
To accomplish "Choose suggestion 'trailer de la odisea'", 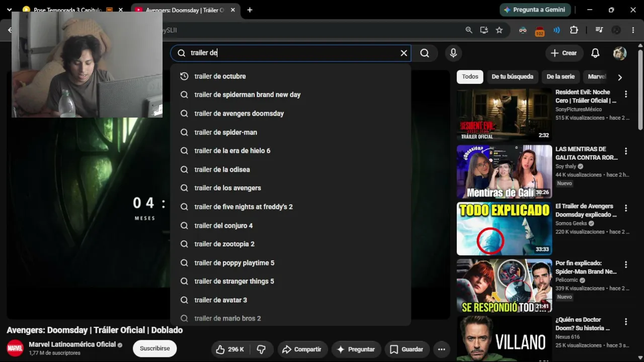I will tap(291, 169).
